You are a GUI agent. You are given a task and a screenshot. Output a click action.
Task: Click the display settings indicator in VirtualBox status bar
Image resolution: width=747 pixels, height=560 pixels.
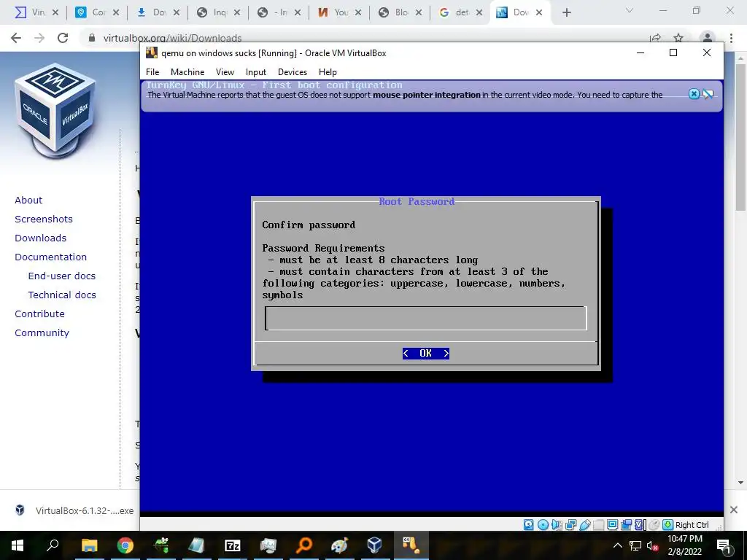click(612, 525)
